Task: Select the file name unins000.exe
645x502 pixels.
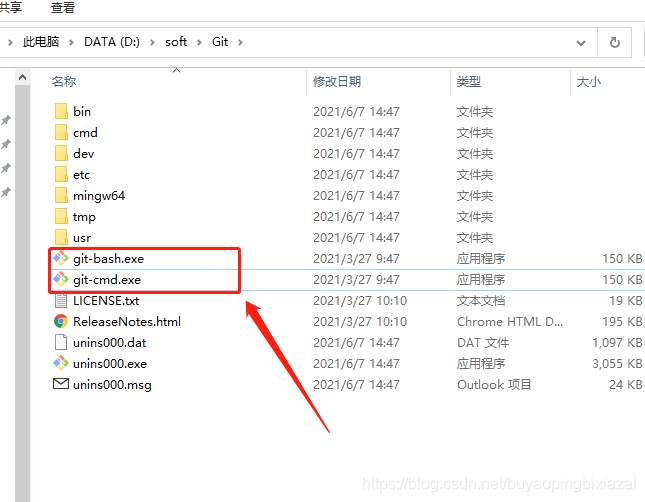Action: coord(110,363)
